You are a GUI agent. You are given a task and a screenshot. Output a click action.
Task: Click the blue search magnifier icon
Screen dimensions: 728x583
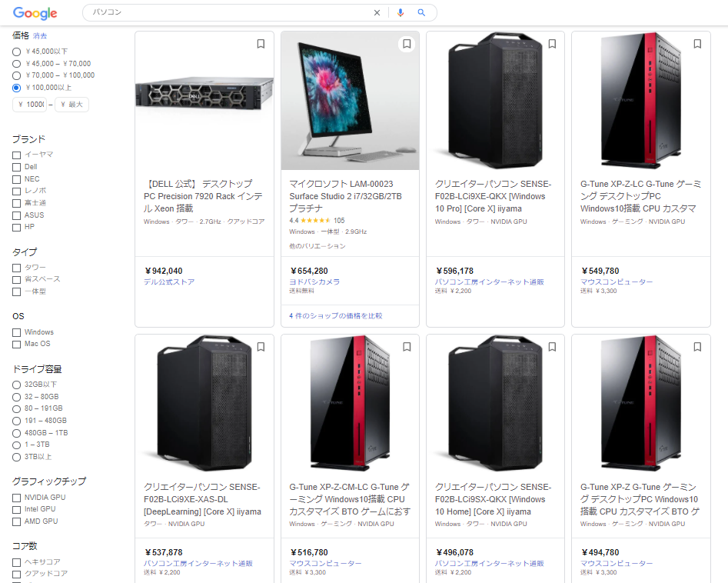(421, 13)
